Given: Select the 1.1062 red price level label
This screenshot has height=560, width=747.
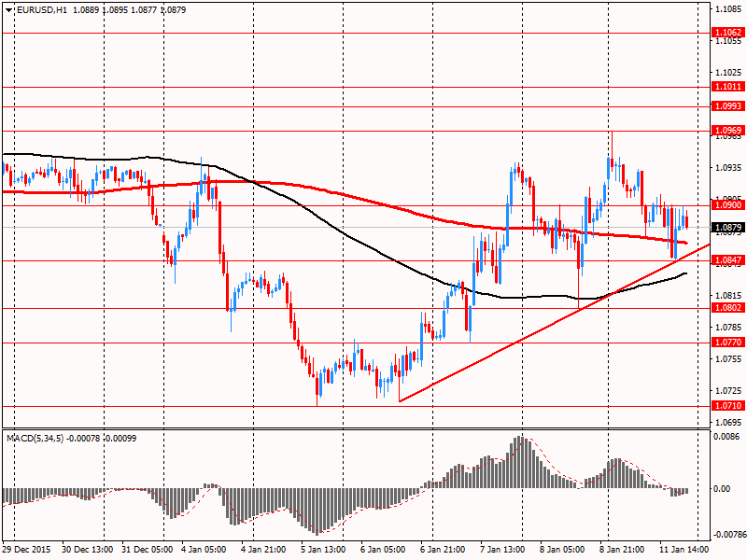Looking at the screenshot, I should tap(728, 33).
